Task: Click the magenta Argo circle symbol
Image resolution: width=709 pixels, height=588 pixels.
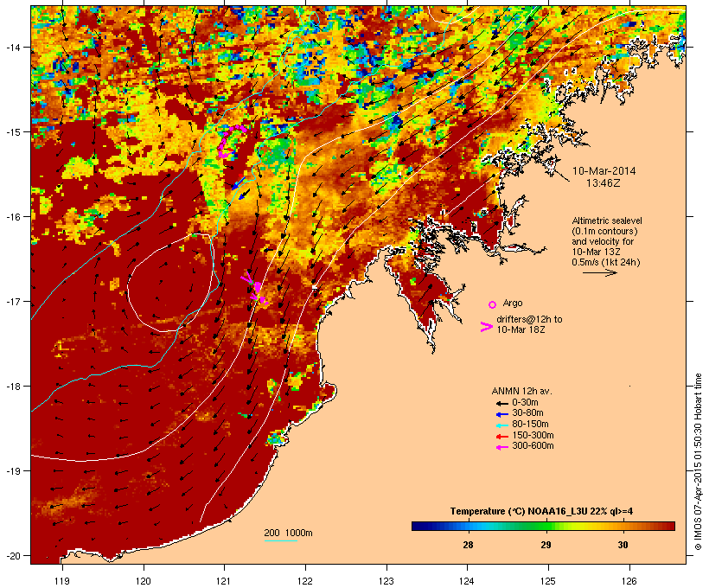Action: 493,304
